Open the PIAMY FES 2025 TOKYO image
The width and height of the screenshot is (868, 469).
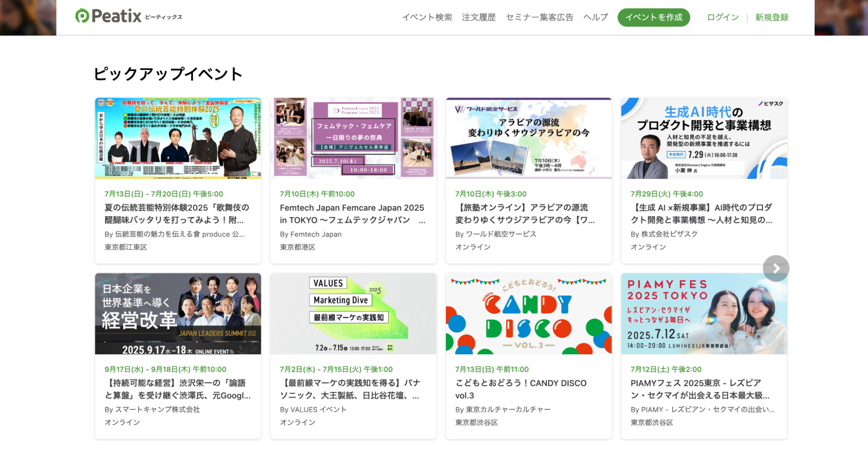(x=704, y=314)
